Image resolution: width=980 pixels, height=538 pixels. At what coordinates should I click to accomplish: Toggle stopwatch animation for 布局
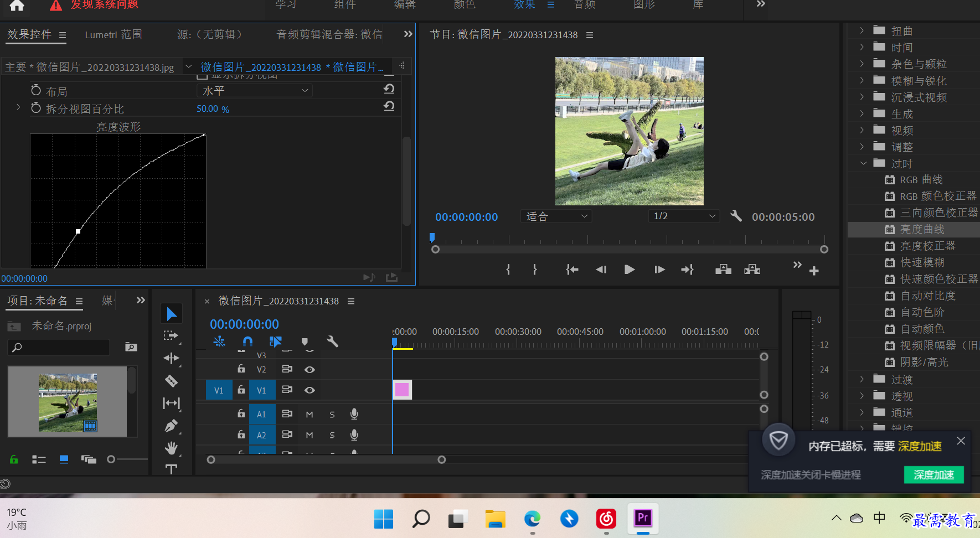pyautogui.click(x=36, y=90)
